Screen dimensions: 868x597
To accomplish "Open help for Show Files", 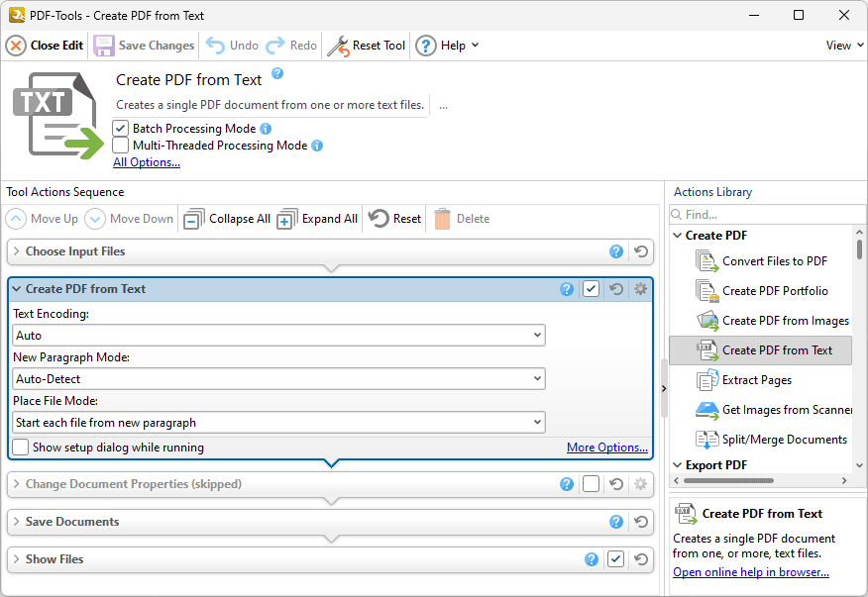I will (x=592, y=559).
